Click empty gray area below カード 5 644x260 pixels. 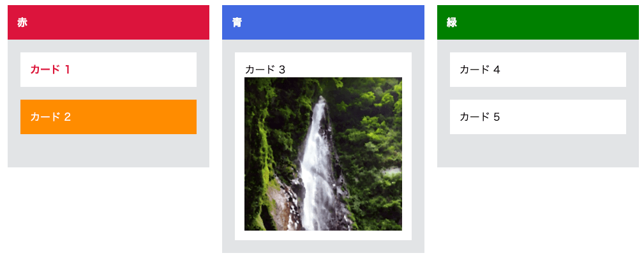click(538, 151)
